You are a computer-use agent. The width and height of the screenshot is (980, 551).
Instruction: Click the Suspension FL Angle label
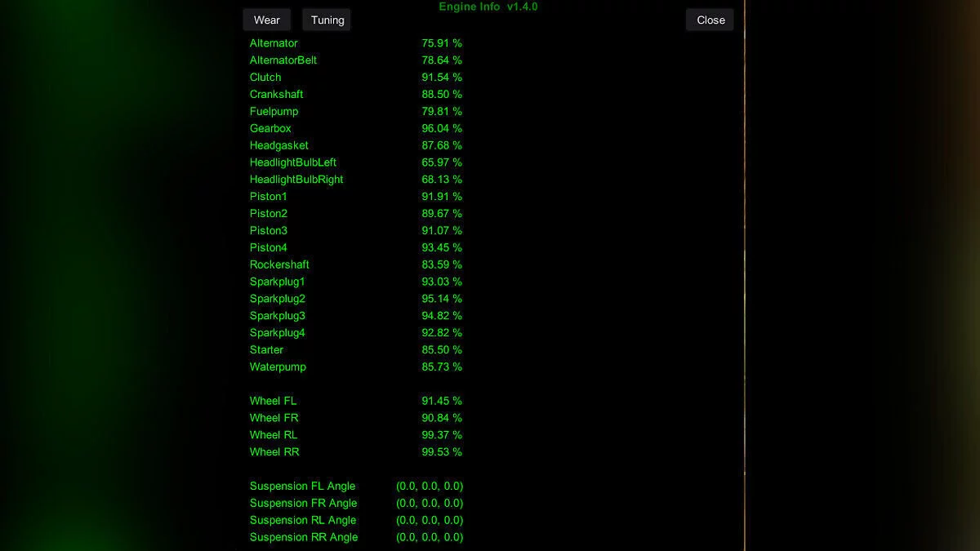point(302,487)
